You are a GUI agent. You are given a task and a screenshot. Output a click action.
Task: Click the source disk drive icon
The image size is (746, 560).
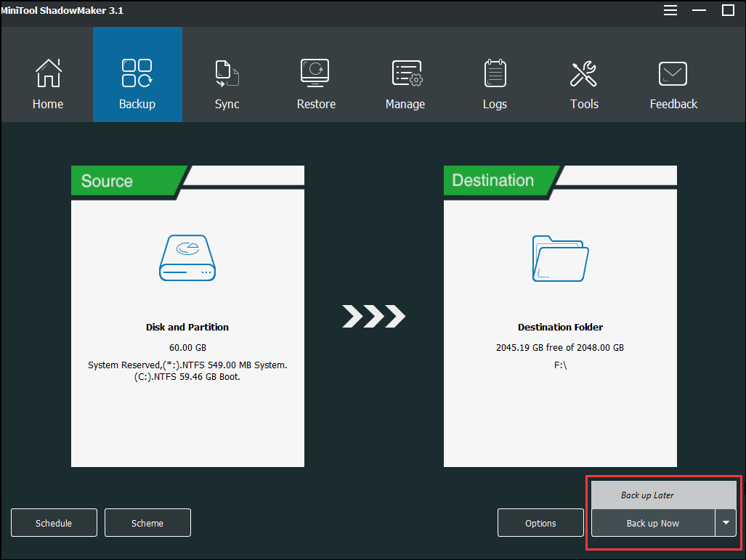[187, 257]
